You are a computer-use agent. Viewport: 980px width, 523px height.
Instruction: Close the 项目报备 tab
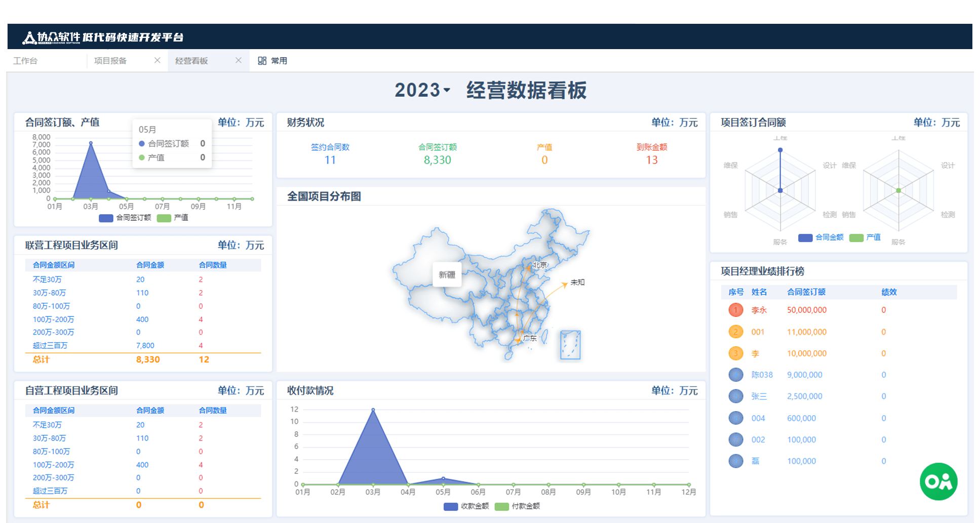[157, 60]
